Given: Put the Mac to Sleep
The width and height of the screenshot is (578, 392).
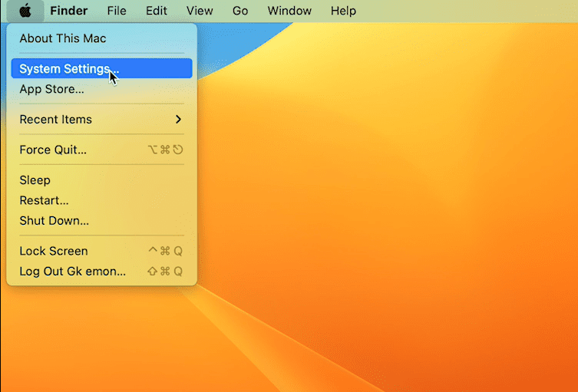Looking at the screenshot, I should pyautogui.click(x=35, y=180).
